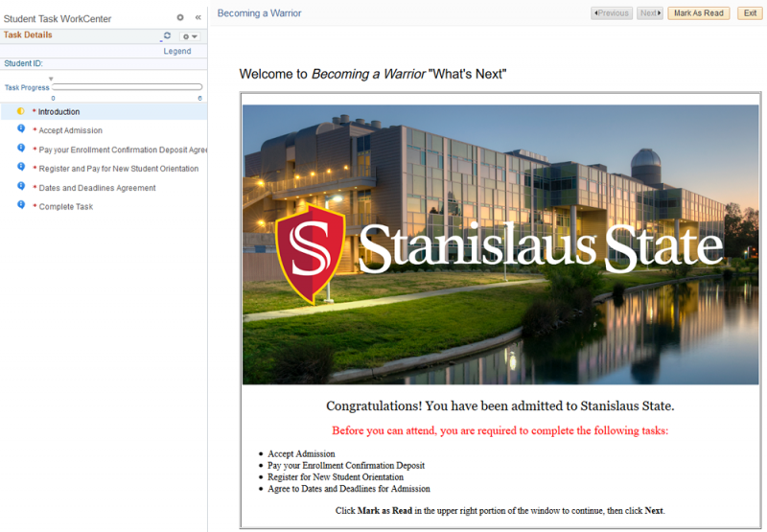Click the Previous button
This screenshot has height=532, width=767.
click(x=612, y=13)
